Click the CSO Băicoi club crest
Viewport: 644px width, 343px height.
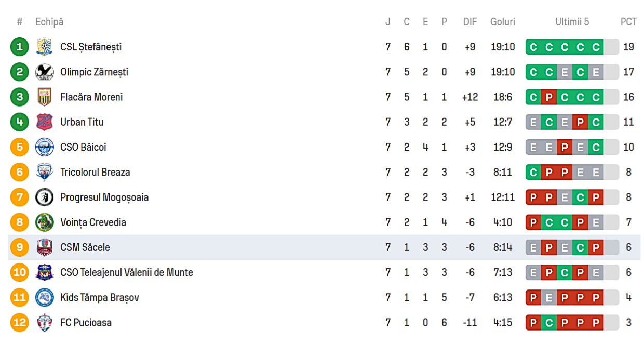click(x=44, y=147)
